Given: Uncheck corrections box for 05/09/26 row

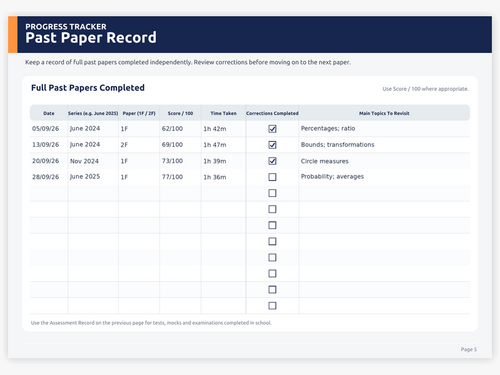Looking at the screenshot, I should click(272, 129).
